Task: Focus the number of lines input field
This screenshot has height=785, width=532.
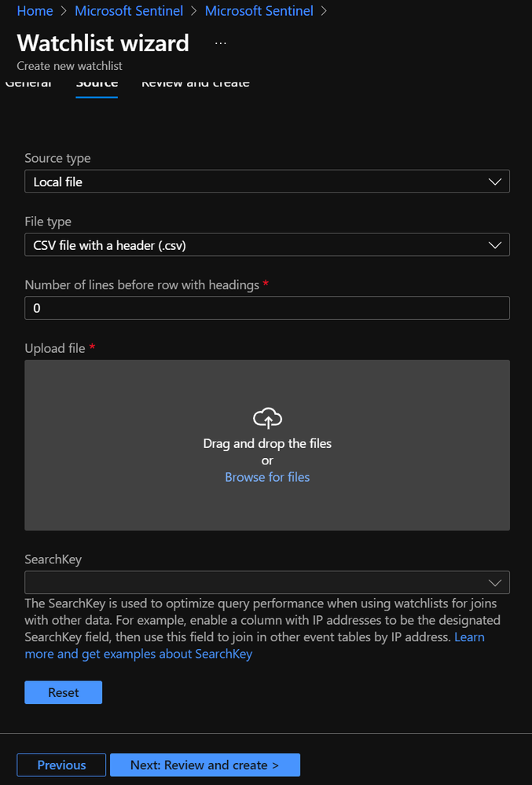Action: [x=267, y=308]
